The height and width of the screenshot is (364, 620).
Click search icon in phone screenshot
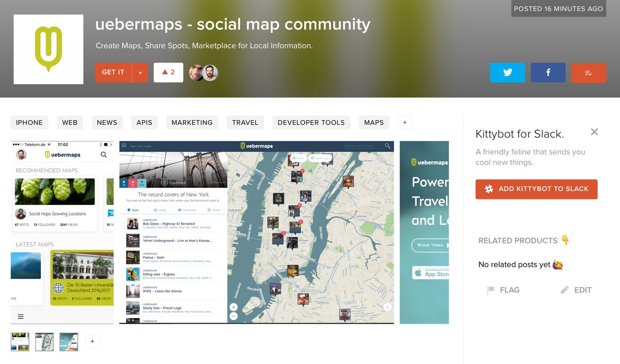tap(104, 154)
